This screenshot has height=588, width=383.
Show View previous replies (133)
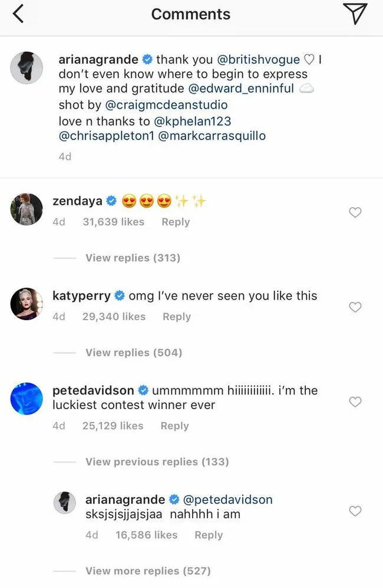tap(157, 461)
